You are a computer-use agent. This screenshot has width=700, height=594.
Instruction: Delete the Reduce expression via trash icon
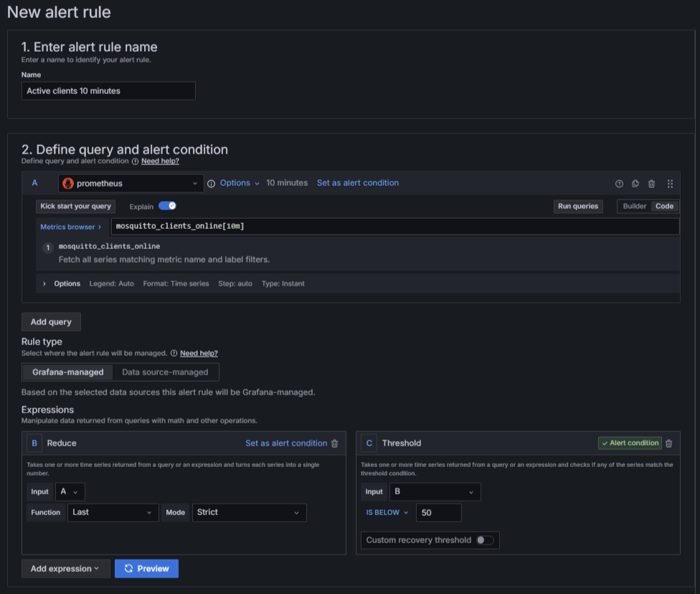tap(334, 443)
